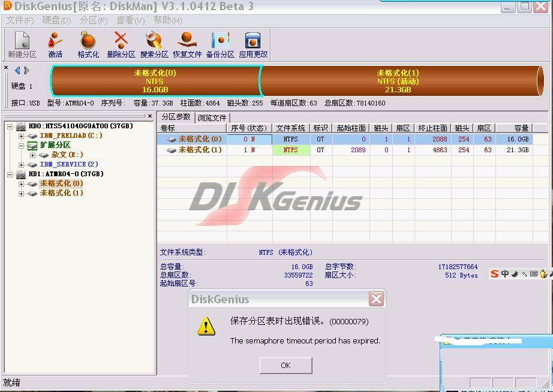Open the 查看(V) menu
This screenshot has width=553, height=392.
point(131,20)
